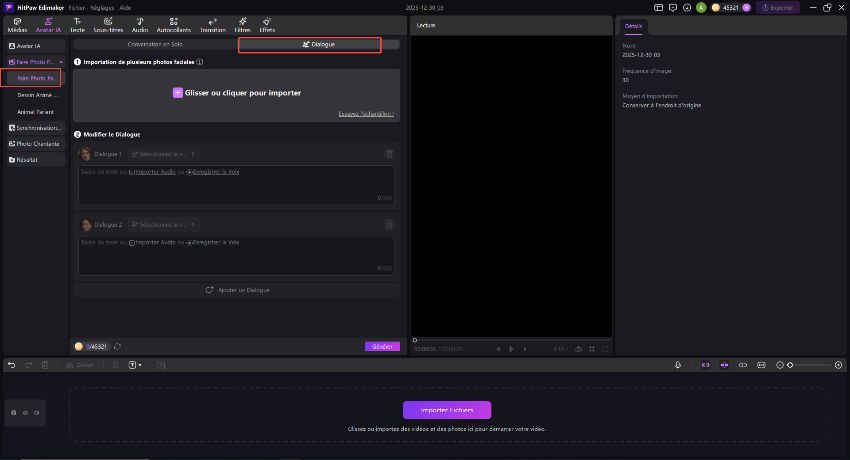Open the Médias tool tab
850x460 pixels.
pos(18,25)
